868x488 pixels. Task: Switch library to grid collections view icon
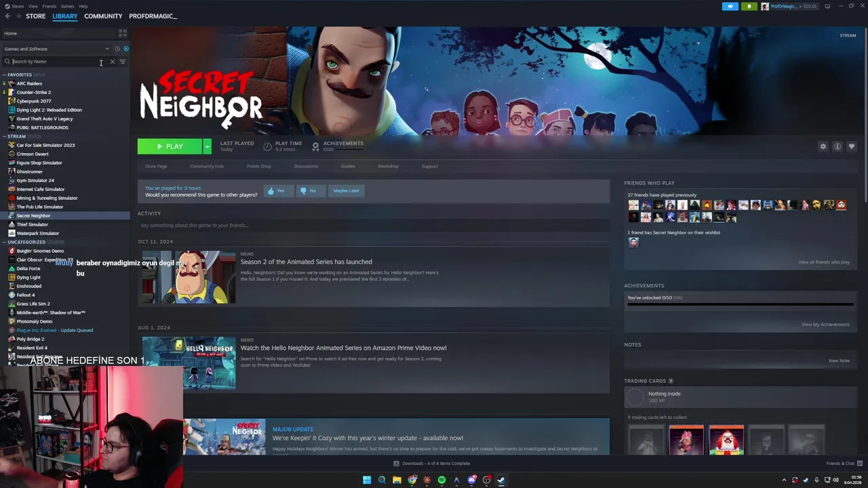[x=123, y=33]
